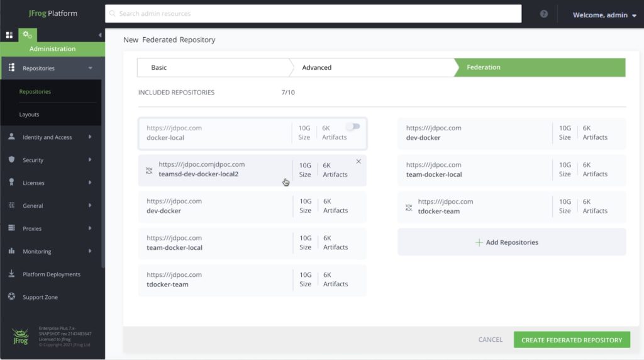
Task: Collapse the Repositories sidebar section
Action: (x=90, y=68)
